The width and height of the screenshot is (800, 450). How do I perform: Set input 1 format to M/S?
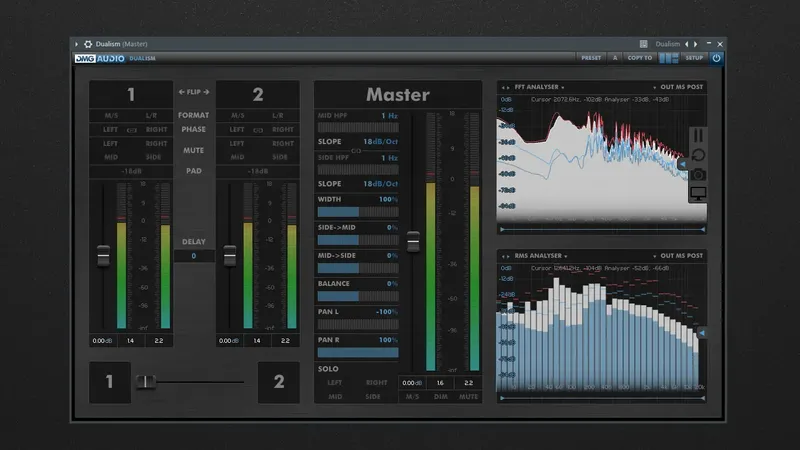coord(111,116)
